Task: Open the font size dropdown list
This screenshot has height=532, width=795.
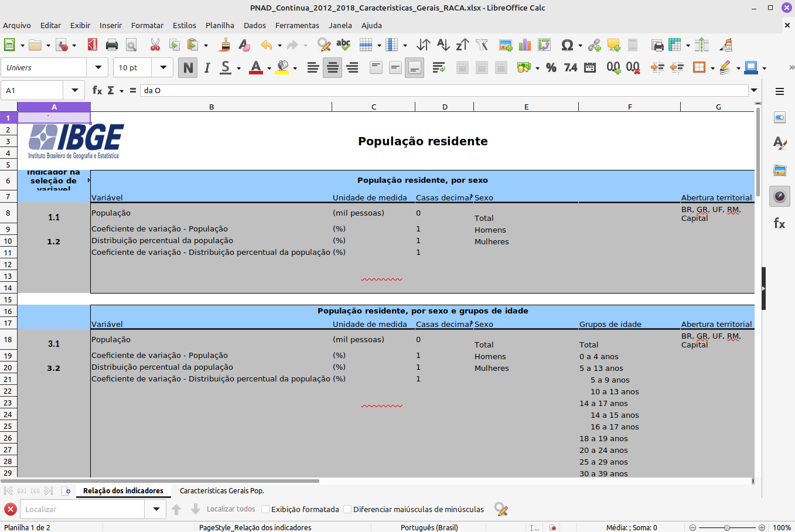Action: click(x=163, y=68)
